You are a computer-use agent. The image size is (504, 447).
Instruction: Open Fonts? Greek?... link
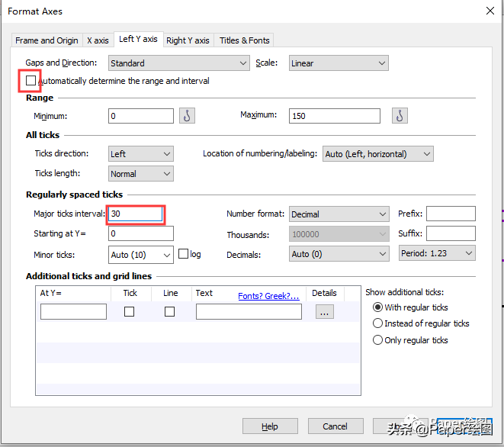(268, 296)
